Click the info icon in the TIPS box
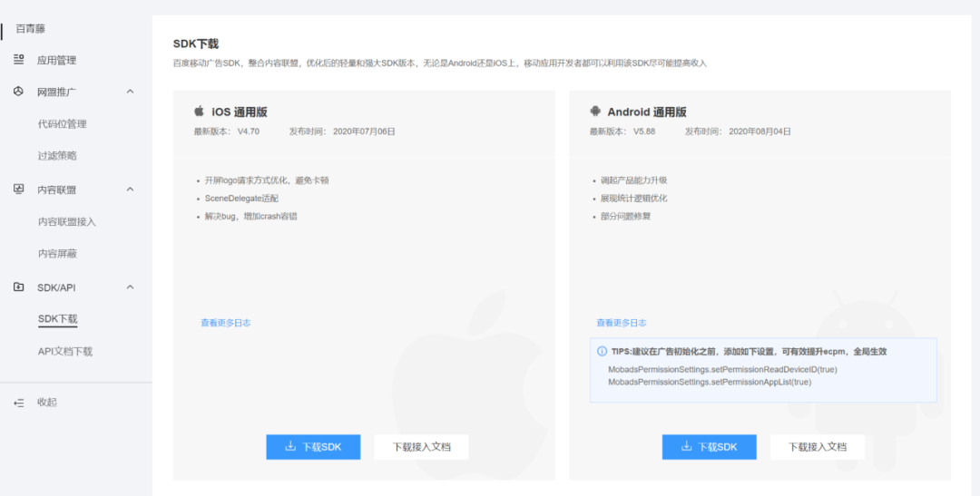This screenshot has width=980, height=496. coord(603,352)
